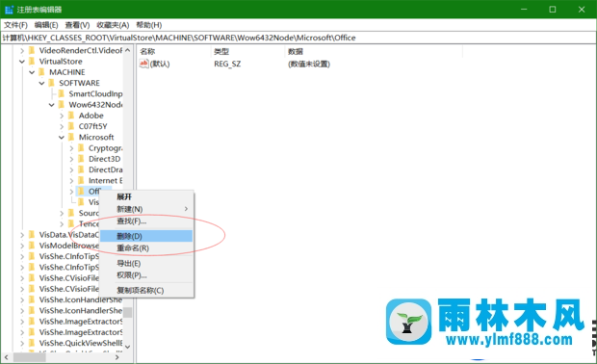The image size is (597, 364).
Task: Click tree vertical scrollbar down arrow
Action: (x=127, y=347)
